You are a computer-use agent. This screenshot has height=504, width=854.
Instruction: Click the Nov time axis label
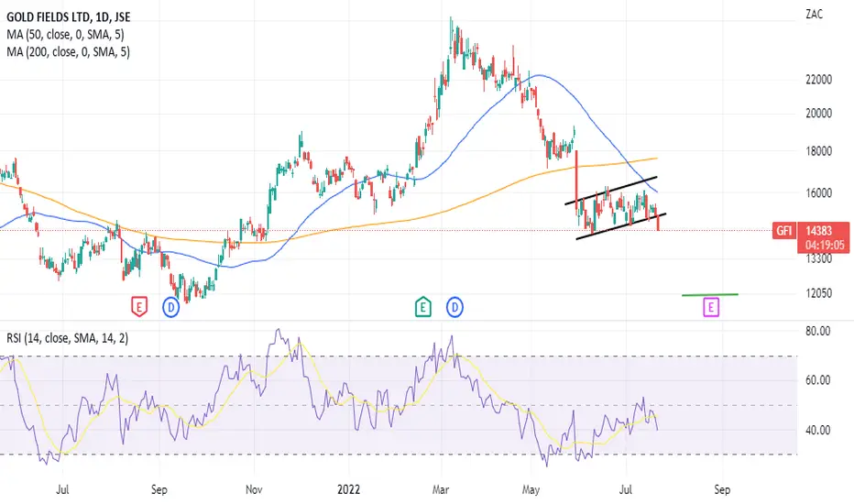pyautogui.click(x=254, y=489)
